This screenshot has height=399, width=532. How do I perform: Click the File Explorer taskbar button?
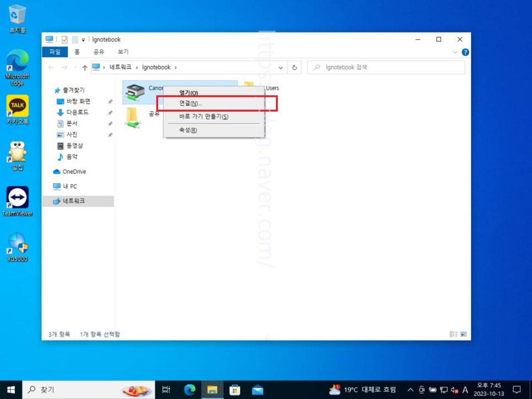[x=213, y=390]
